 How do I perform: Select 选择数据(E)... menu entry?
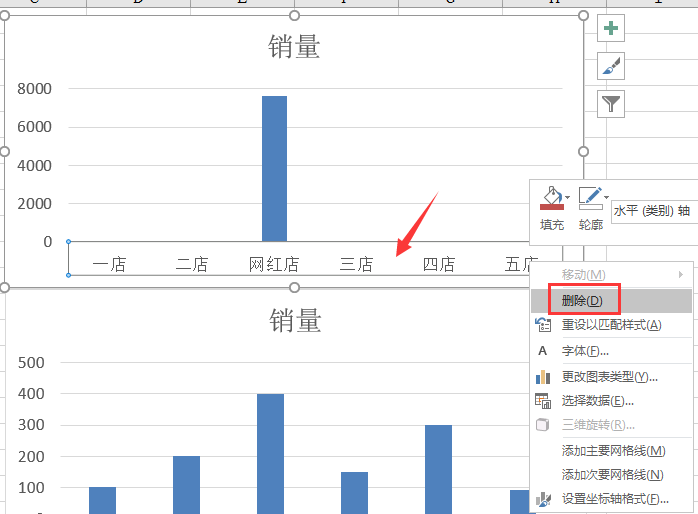[x=611, y=401]
